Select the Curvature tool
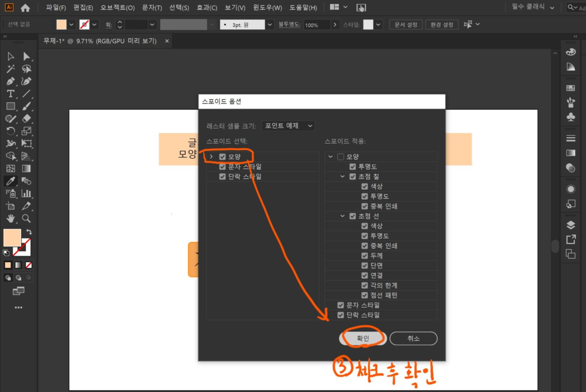This screenshot has width=586, height=392. [x=26, y=81]
